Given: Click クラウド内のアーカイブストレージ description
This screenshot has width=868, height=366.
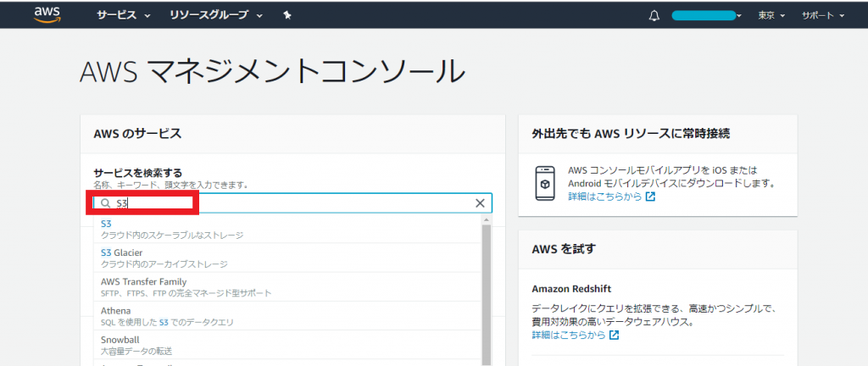Looking at the screenshot, I should coord(164,264).
